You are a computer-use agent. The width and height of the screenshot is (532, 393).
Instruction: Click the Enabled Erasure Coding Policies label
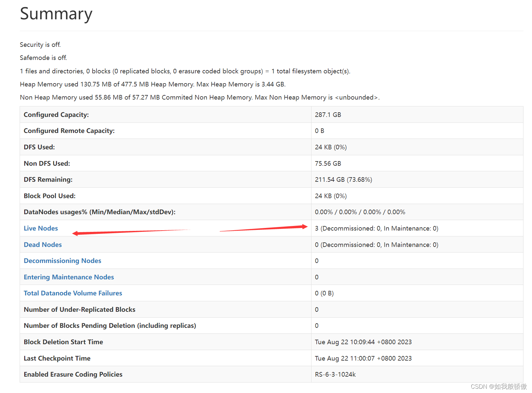point(73,374)
